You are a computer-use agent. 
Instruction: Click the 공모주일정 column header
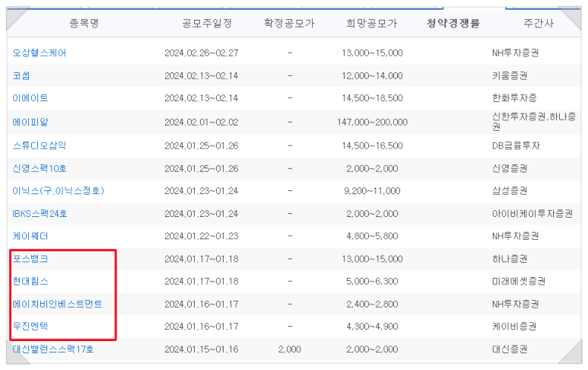(x=207, y=24)
